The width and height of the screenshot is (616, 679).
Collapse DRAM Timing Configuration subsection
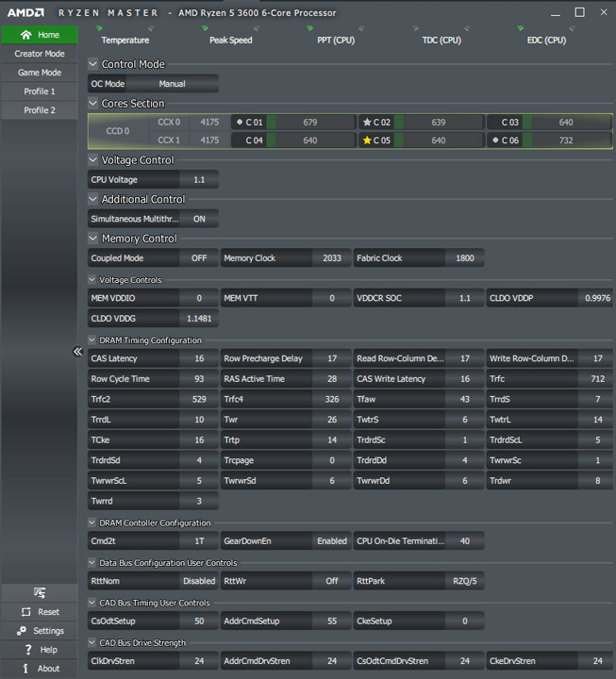(92, 339)
